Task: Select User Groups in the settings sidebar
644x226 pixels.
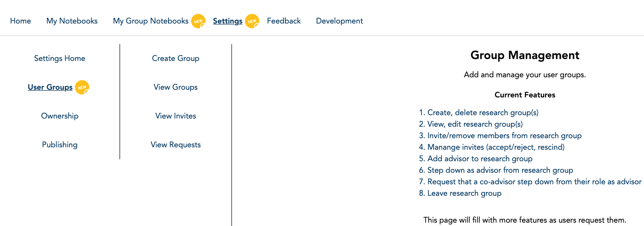Action: click(x=50, y=87)
